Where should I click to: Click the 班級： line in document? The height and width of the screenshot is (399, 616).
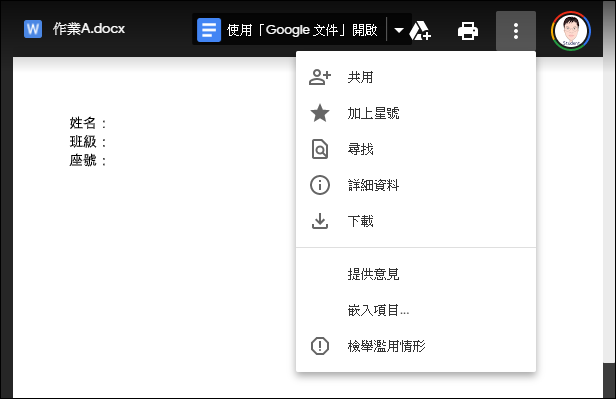pyautogui.click(x=88, y=142)
